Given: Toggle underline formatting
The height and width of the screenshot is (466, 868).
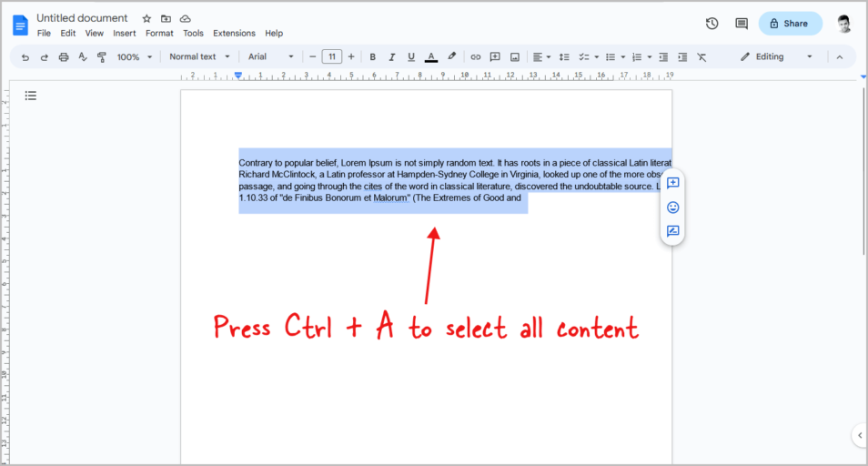Looking at the screenshot, I should point(410,57).
